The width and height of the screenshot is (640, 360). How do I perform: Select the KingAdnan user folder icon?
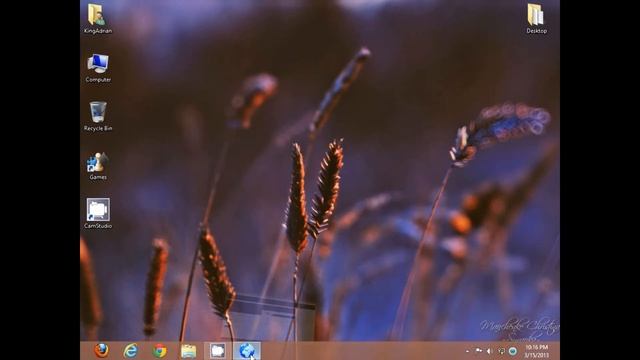[x=98, y=19]
